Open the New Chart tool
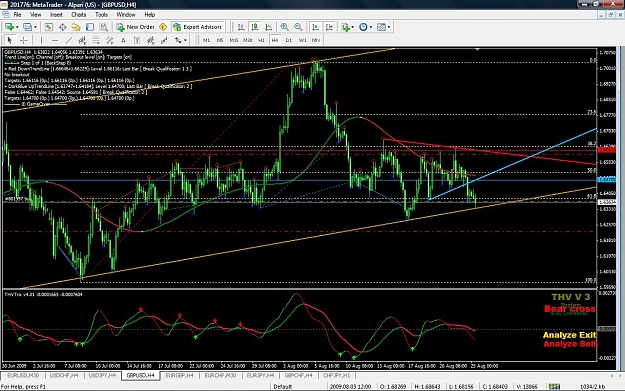The image size is (625, 391). (x=9, y=27)
